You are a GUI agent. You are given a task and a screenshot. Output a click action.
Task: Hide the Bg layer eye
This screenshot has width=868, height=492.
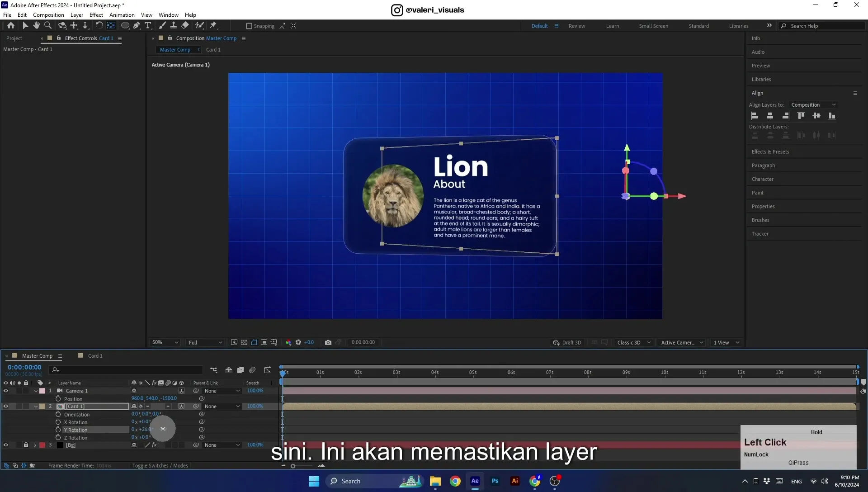6,445
